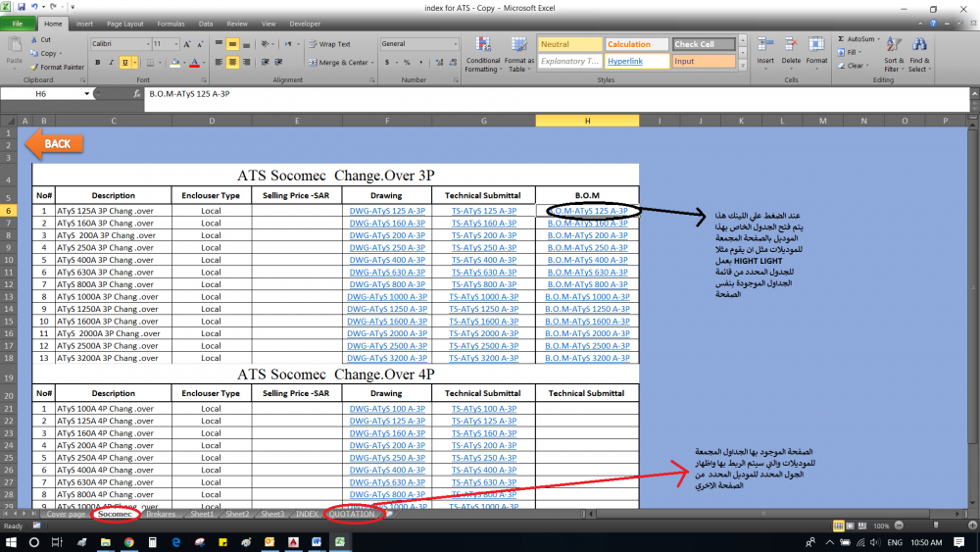Open link B.O.M-ATyS 3200 A-3P
This screenshot has height=552, width=980.
pos(587,358)
